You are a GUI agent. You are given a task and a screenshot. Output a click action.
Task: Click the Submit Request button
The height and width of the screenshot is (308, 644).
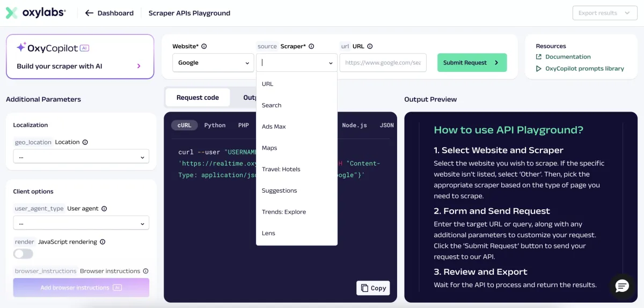click(x=472, y=63)
